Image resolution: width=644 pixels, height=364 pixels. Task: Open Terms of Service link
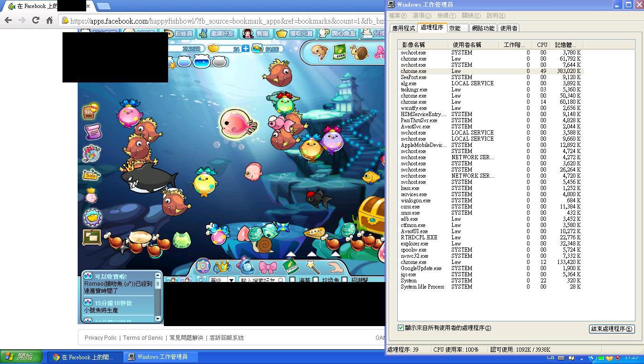[143, 338]
